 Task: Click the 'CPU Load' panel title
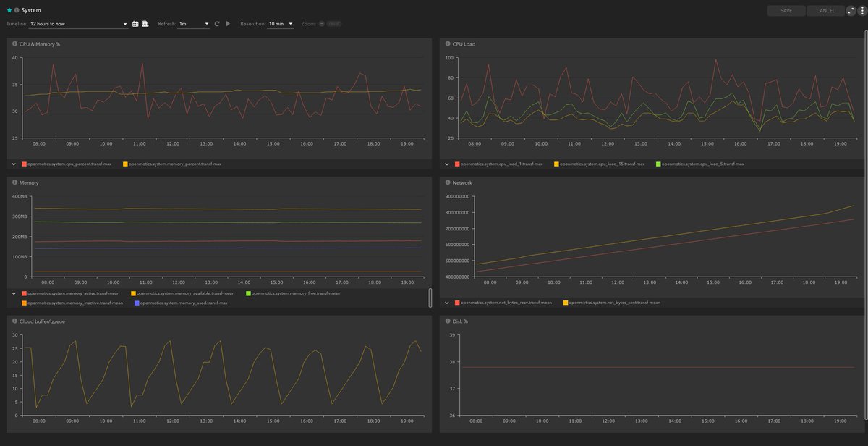[x=464, y=44]
